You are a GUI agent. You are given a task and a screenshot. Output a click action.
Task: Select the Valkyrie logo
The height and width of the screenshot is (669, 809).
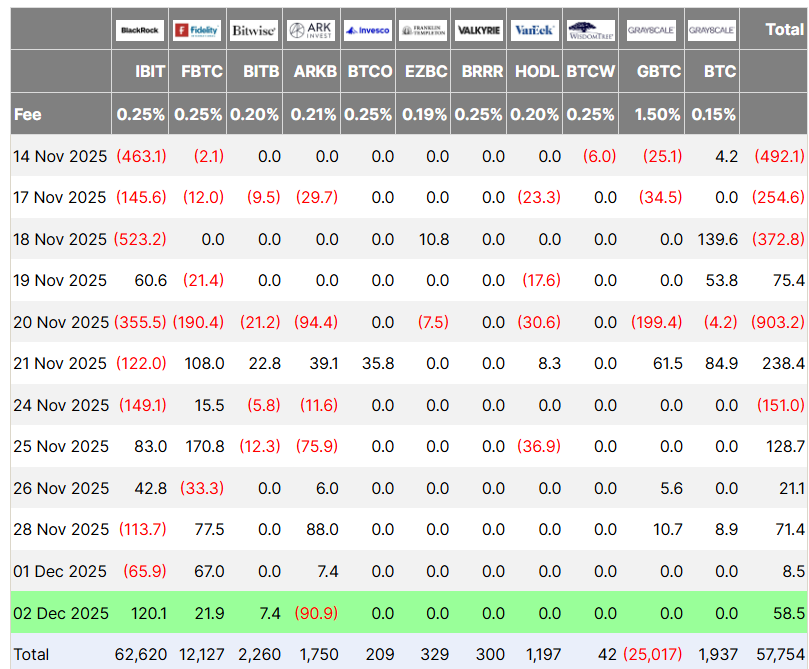tap(480, 30)
